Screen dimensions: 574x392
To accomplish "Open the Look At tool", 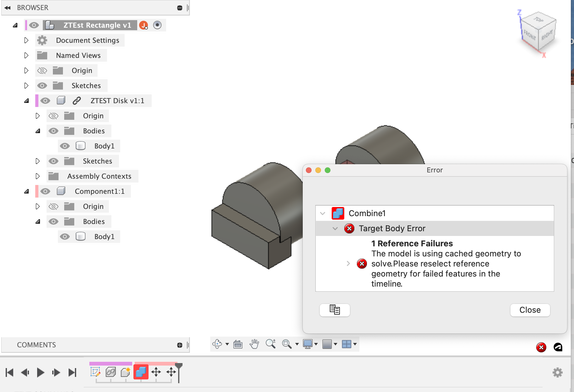I will coord(238,344).
